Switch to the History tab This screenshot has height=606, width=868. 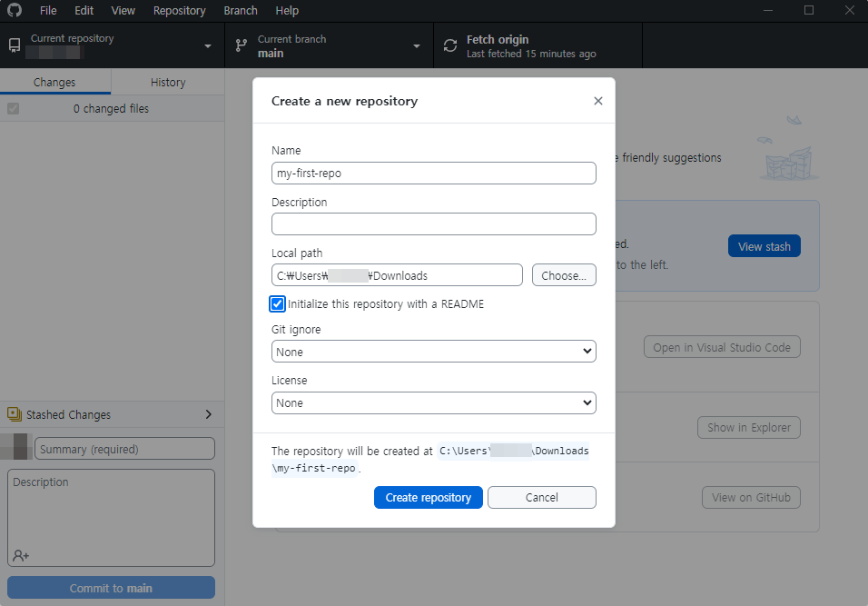167,82
